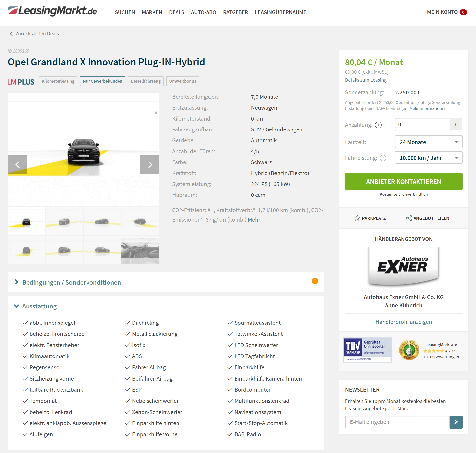The width and height of the screenshot is (476, 453).
Task: Click the Umweltbonus tag
Action: (x=182, y=81)
